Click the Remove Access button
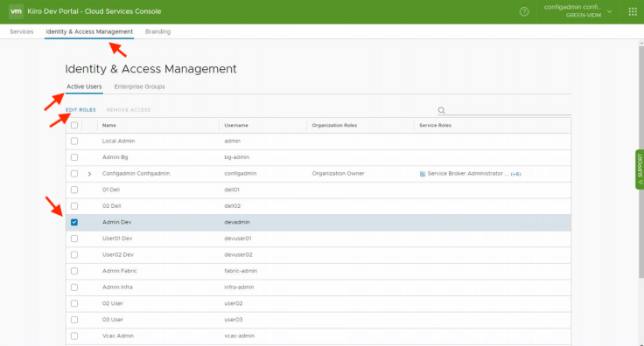The width and height of the screenshot is (644, 346). pyautogui.click(x=129, y=110)
